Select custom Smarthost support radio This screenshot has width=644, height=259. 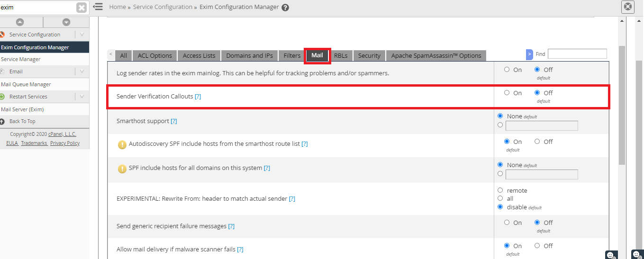pyautogui.click(x=500, y=125)
